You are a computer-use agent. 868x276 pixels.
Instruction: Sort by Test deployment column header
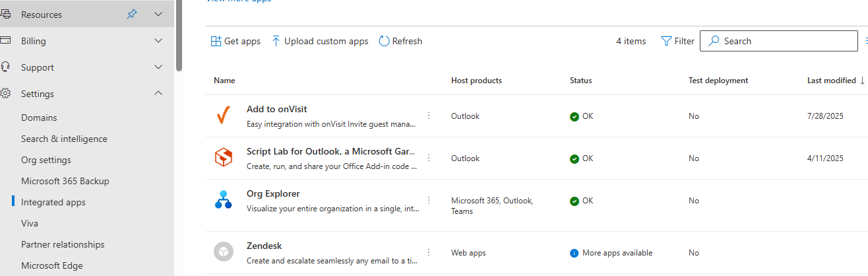click(x=718, y=81)
